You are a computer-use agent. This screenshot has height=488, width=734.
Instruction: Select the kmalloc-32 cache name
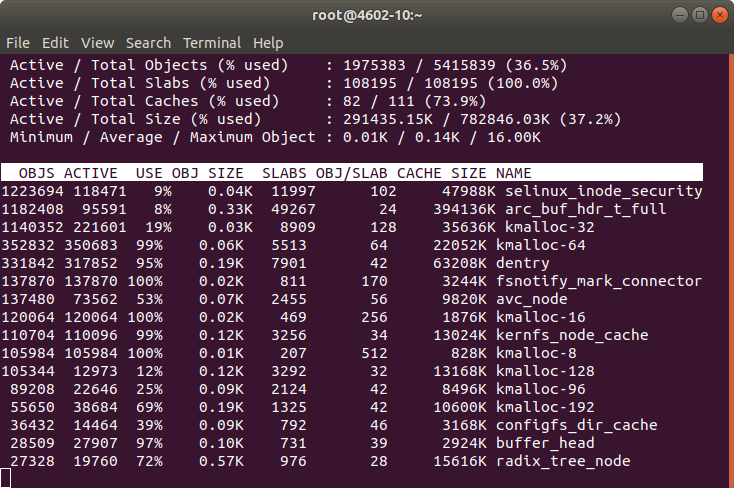pyautogui.click(x=550, y=227)
